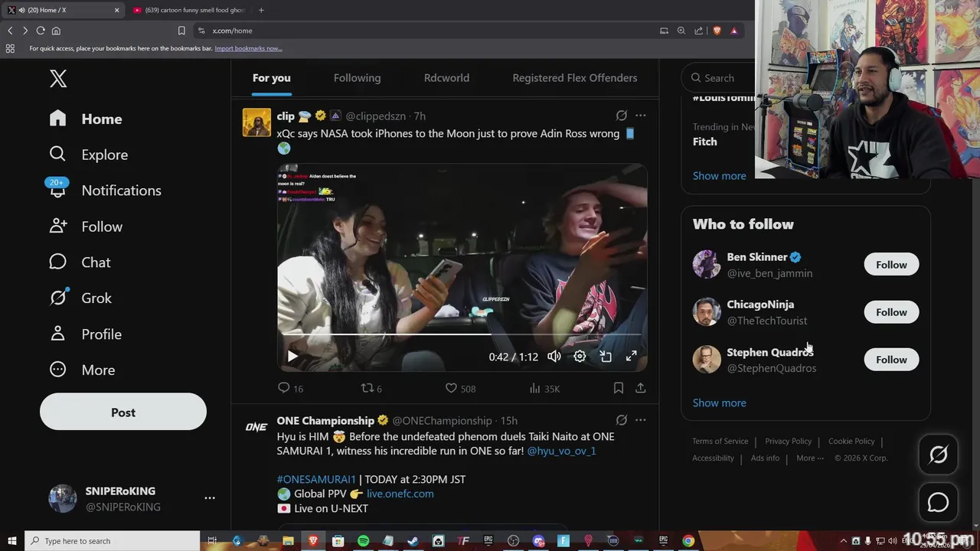
Task: Open the video settings gear
Action: (x=580, y=357)
